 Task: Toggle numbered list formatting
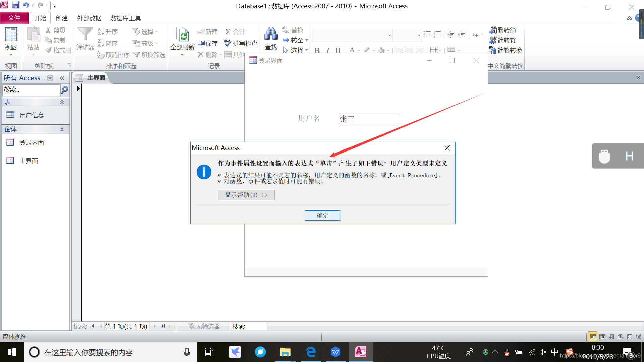point(437,34)
